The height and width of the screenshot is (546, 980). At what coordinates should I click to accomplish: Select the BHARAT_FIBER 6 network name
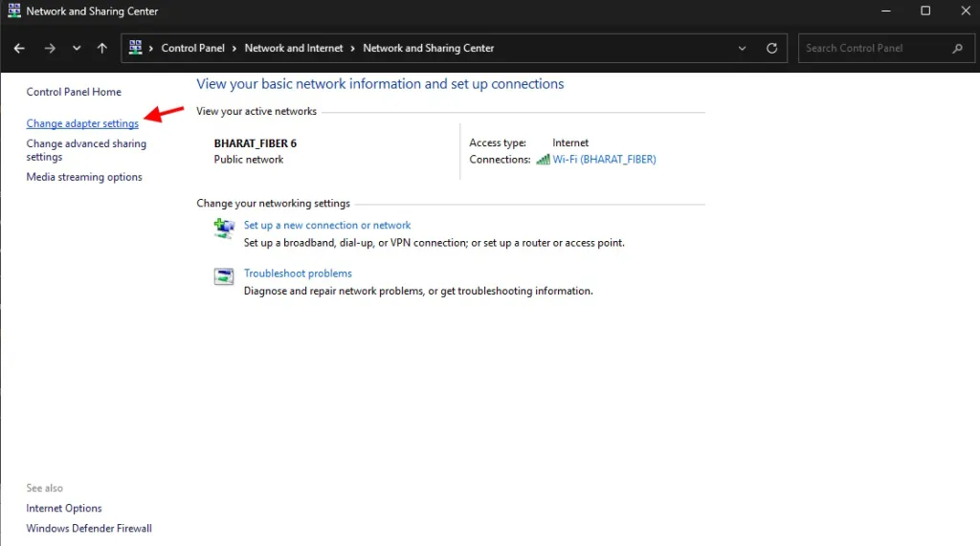255,143
